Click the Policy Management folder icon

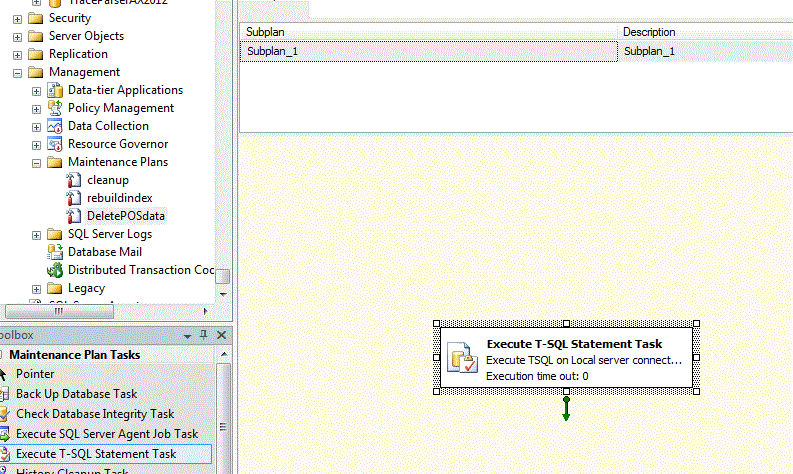coord(55,108)
